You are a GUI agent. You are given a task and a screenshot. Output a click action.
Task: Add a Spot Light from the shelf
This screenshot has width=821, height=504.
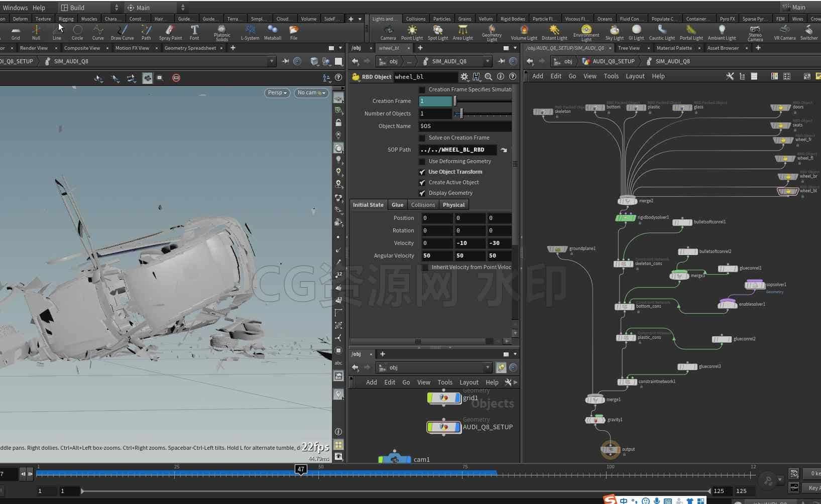point(438,33)
